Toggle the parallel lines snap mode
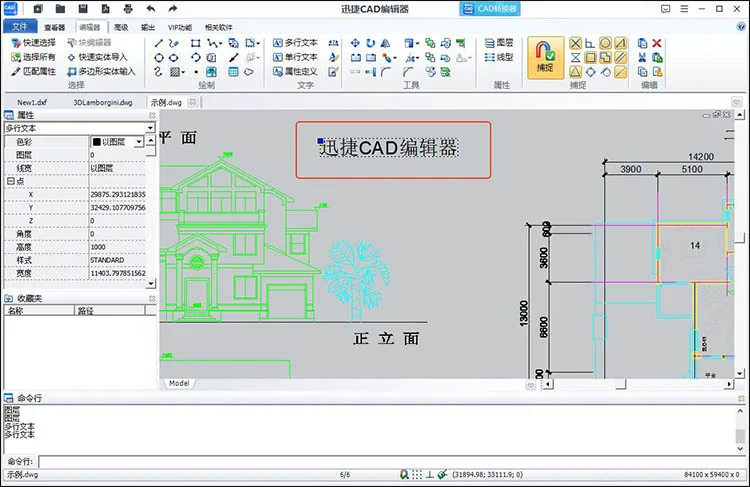Screen dimensions: 750x487 620,58
